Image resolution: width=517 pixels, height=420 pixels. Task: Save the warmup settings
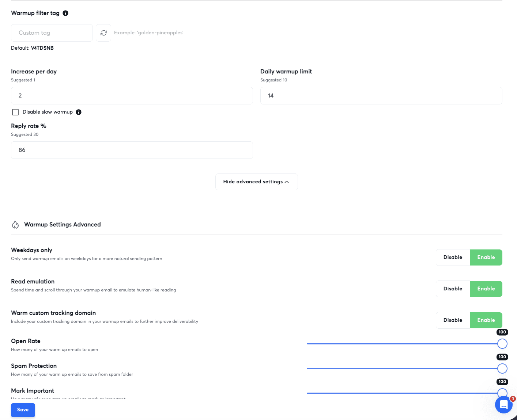point(23,410)
